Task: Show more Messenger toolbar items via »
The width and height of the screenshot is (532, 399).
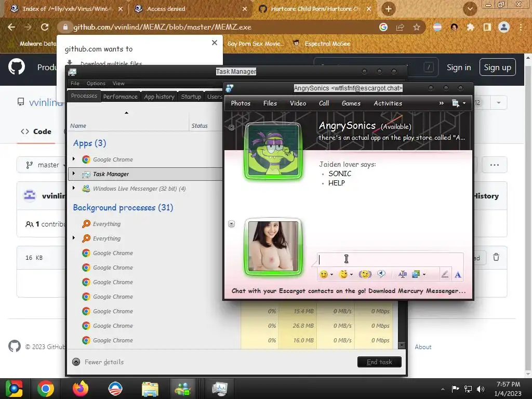Action: click(x=442, y=103)
